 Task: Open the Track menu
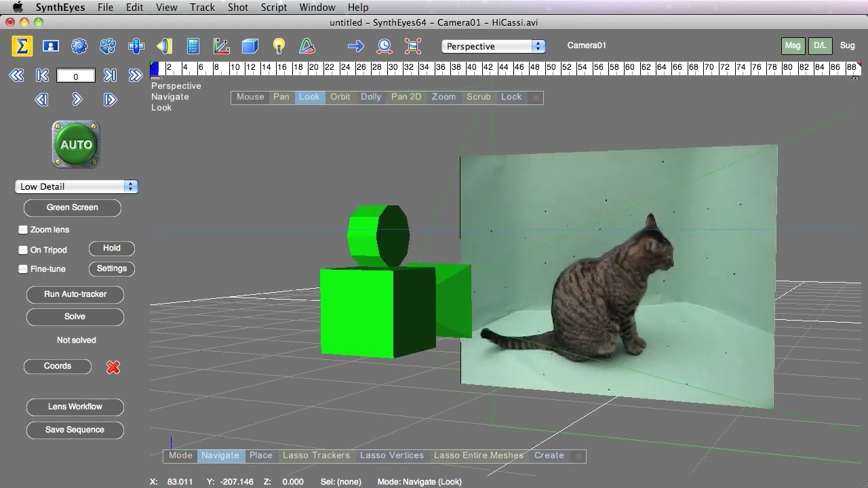[x=202, y=7]
